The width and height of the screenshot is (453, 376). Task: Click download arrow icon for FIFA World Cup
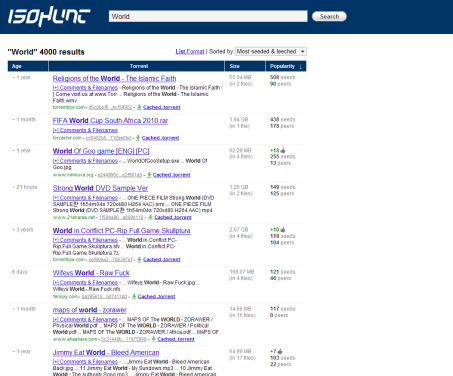coord(138,138)
